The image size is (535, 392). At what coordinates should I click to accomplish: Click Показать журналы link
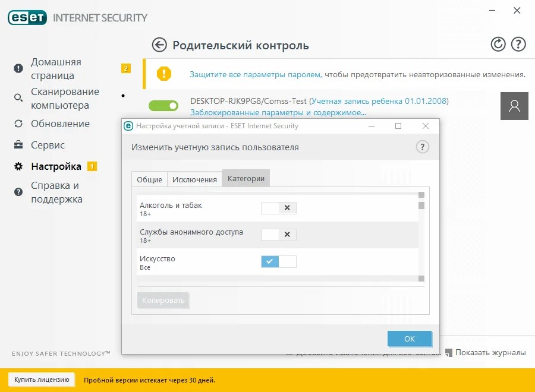click(490, 352)
